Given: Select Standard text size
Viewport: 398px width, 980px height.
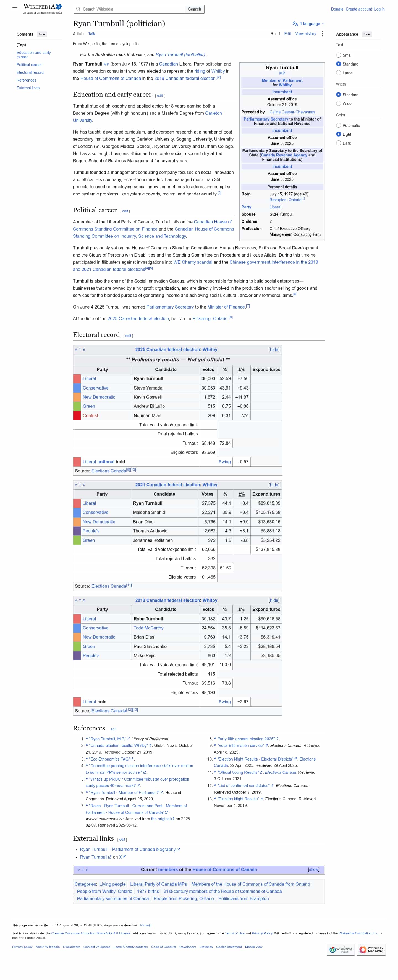Looking at the screenshot, I should (x=338, y=64).
